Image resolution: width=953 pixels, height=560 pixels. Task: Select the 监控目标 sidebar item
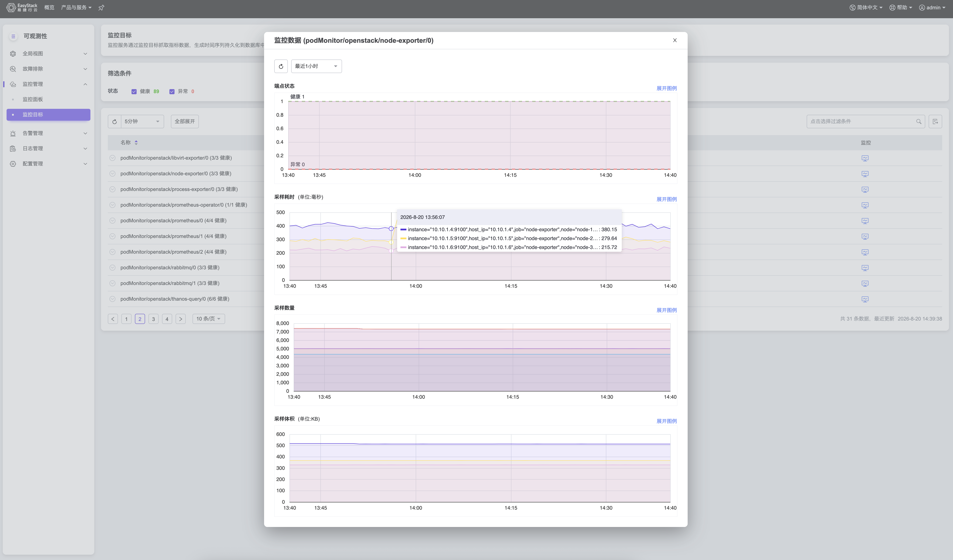coord(48,115)
